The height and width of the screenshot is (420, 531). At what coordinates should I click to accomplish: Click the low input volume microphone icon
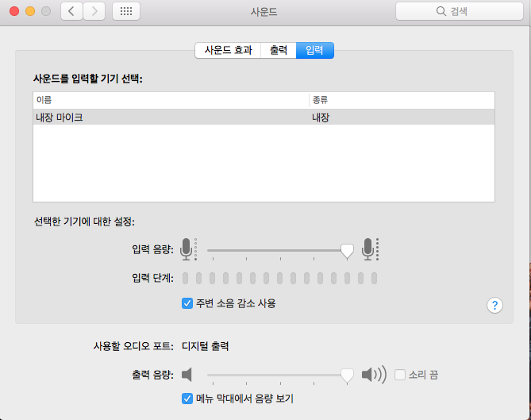pos(187,249)
